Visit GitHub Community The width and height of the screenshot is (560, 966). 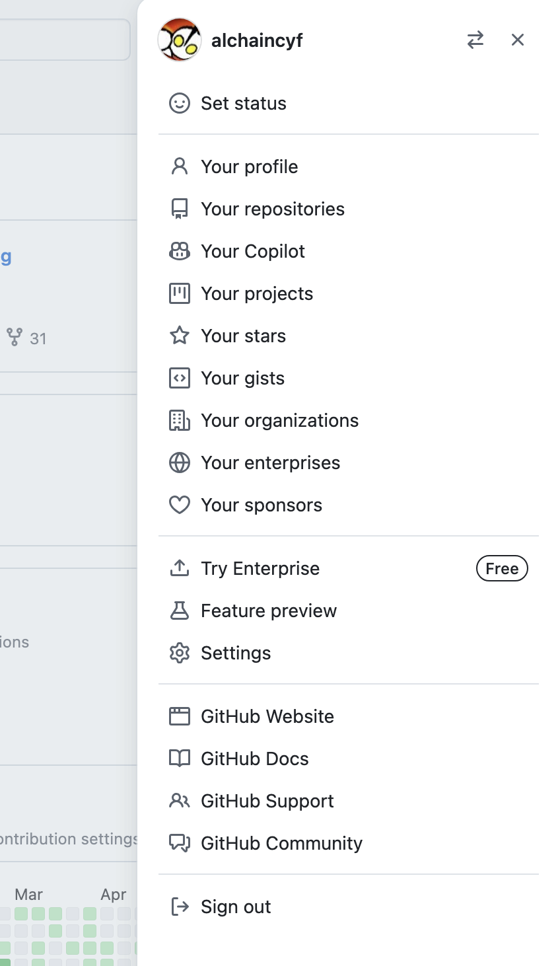pyautogui.click(x=281, y=844)
